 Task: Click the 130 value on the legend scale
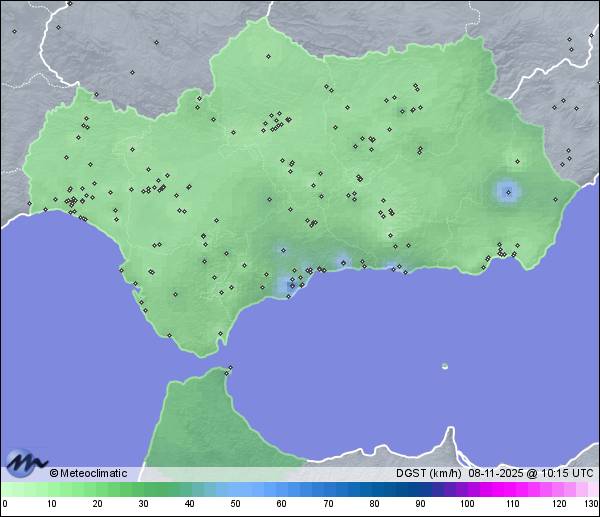591,504
